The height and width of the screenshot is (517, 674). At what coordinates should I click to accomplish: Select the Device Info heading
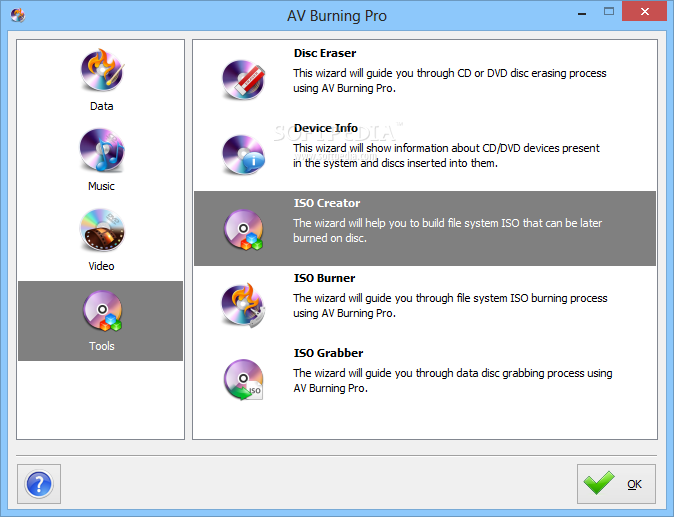click(x=325, y=128)
